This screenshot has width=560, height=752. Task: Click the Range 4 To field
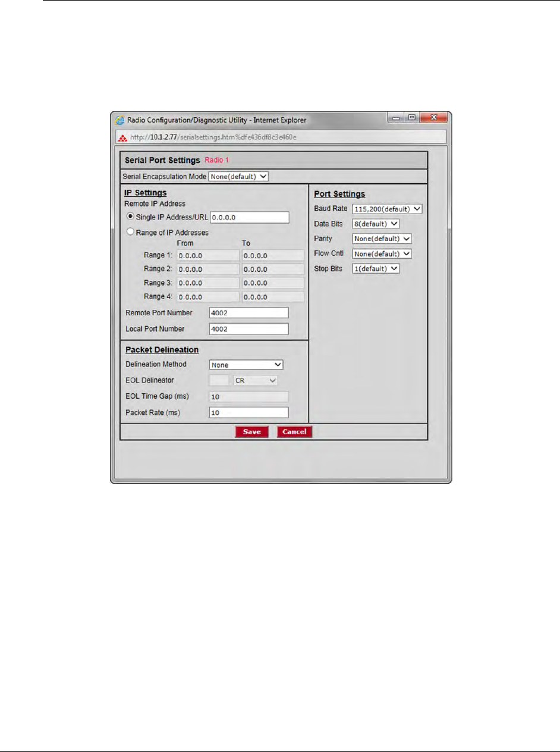click(273, 296)
